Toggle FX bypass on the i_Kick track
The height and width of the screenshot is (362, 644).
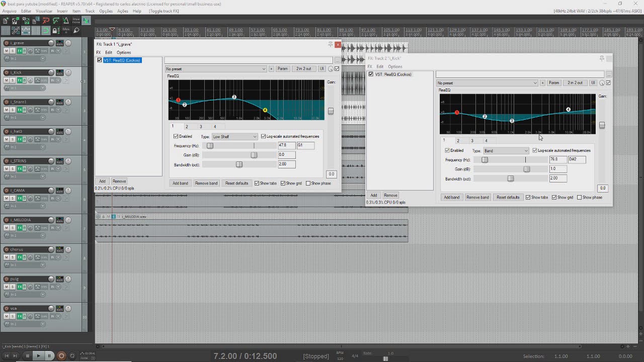[24, 80]
